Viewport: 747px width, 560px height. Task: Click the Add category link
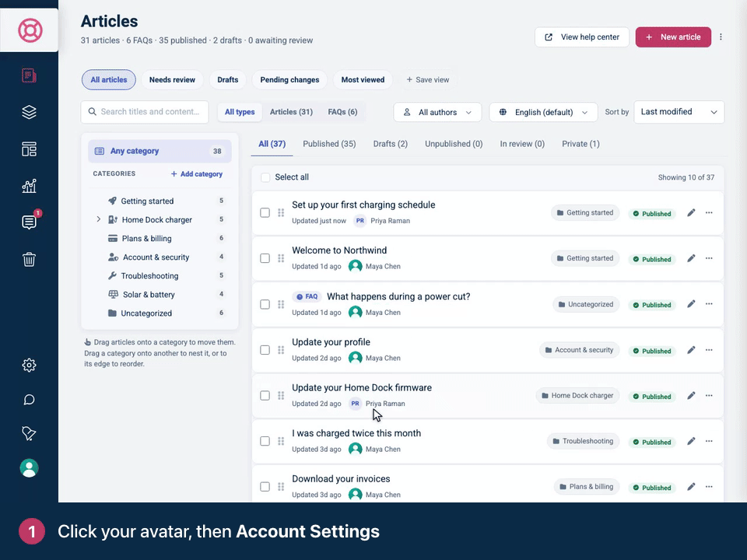coord(197,173)
